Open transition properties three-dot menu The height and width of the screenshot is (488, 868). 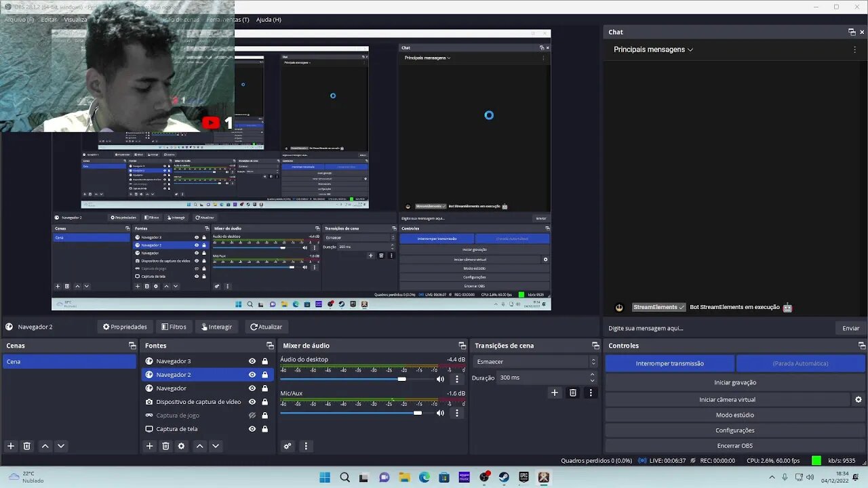[591, 392]
